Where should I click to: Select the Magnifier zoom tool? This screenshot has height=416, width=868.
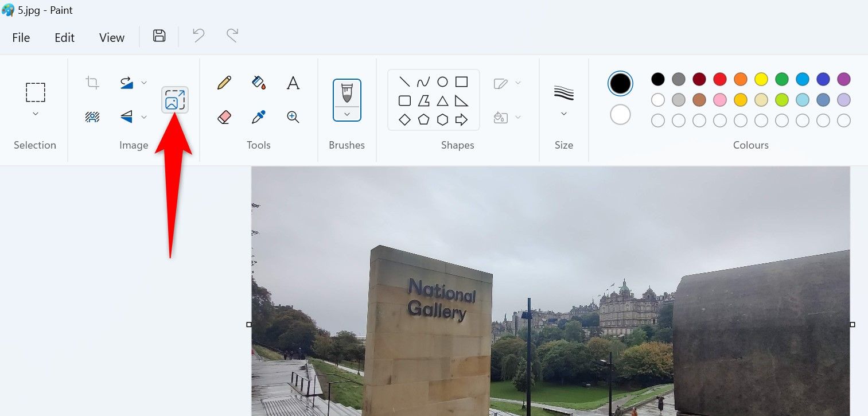click(x=293, y=117)
